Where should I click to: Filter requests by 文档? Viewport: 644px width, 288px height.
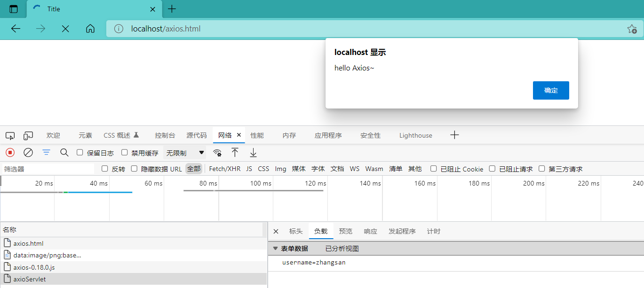point(337,169)
